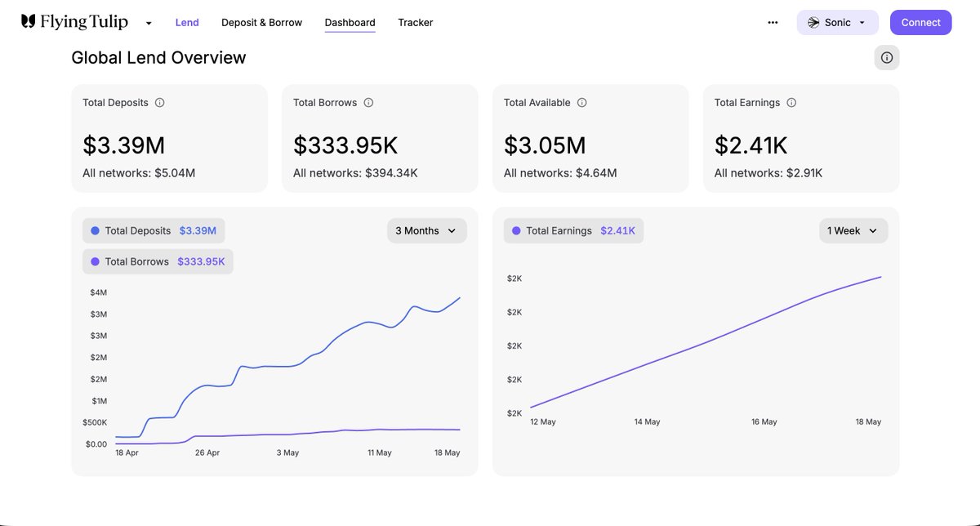Open the three-dot more options menu
980x526 pixels.
pyautogui.click(x=773, y=23)
